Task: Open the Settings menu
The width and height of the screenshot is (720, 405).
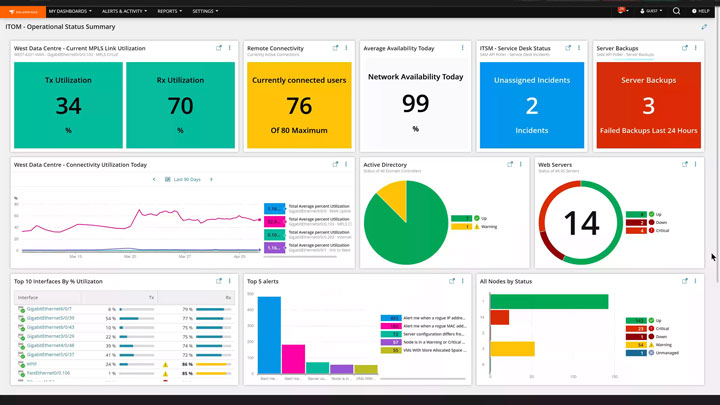Action: [205, 11]
